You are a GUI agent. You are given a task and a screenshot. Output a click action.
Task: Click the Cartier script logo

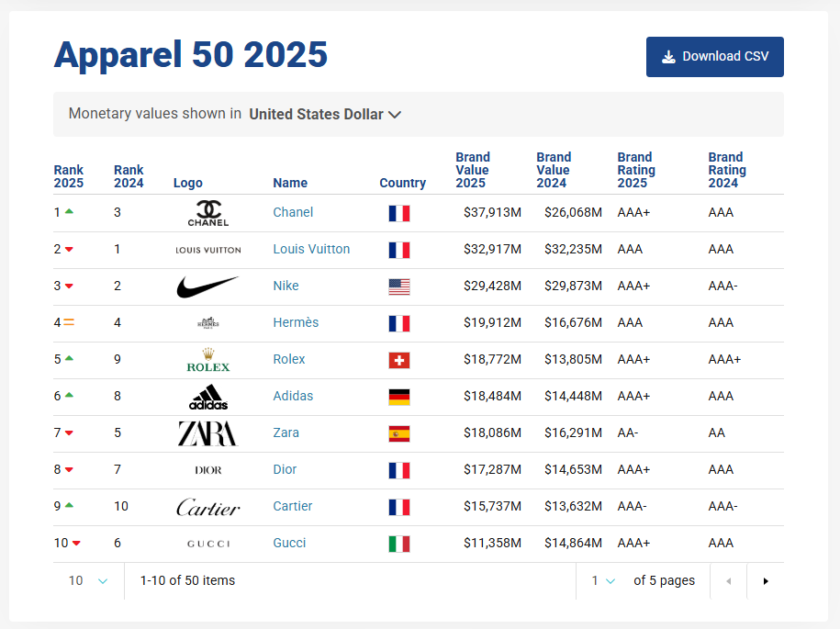point(208,507)
